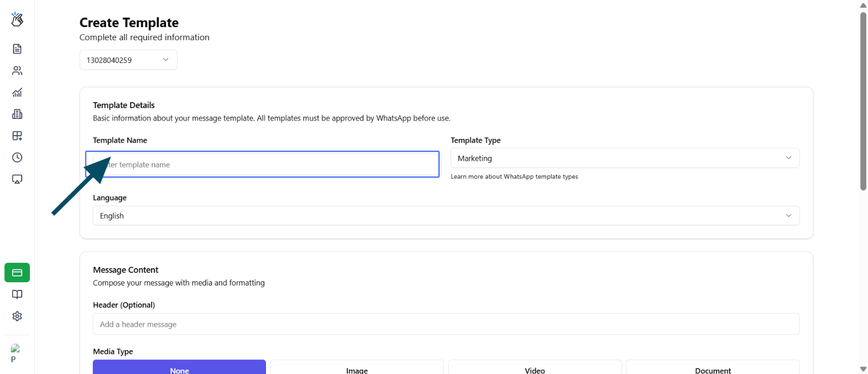Open the clock history icon in sidebar
868x374 pixels.
click(17, 157)
